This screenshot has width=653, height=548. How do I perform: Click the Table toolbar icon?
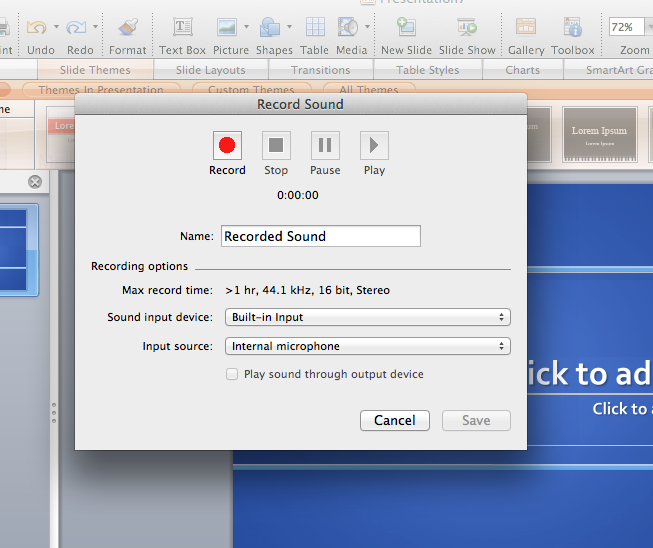315,27
